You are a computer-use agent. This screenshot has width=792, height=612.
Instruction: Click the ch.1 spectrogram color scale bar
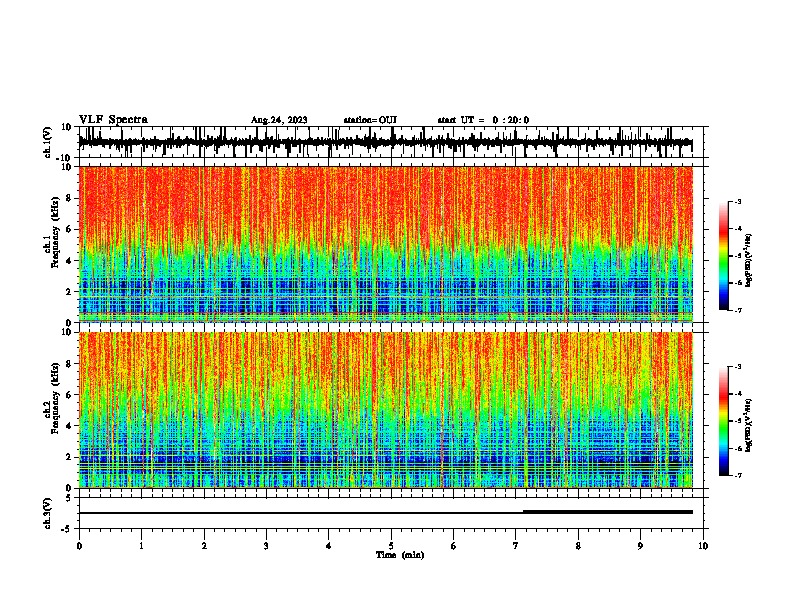coord(723,256)
